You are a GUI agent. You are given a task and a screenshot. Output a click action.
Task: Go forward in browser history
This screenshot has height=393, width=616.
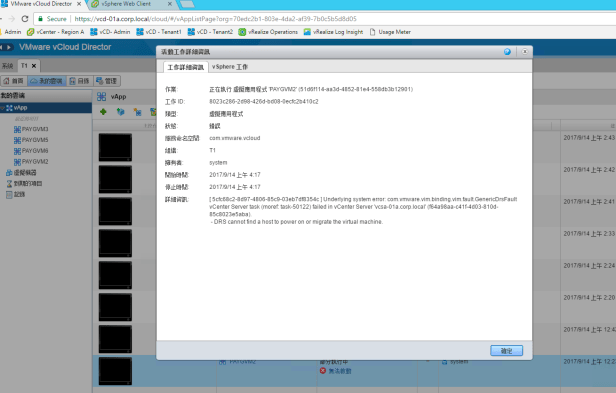point(11,18)
